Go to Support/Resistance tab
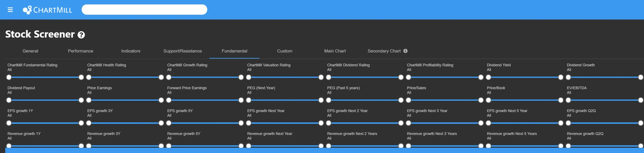644x153 pixels. [x=183, y=51]
